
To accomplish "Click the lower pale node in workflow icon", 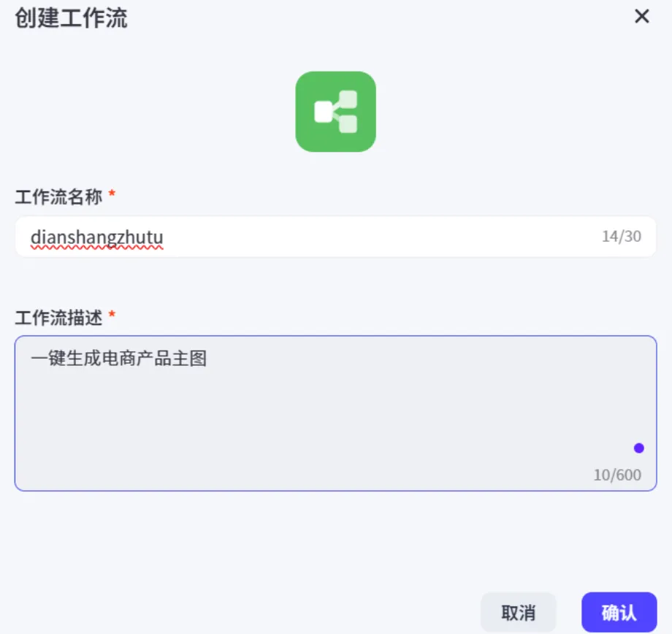I will pos(348,124).
